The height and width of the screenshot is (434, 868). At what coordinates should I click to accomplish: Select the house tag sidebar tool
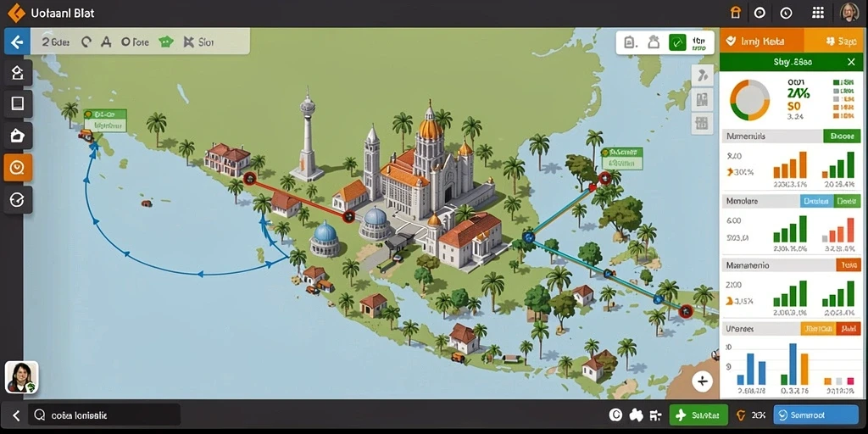(x=18, y=136)
